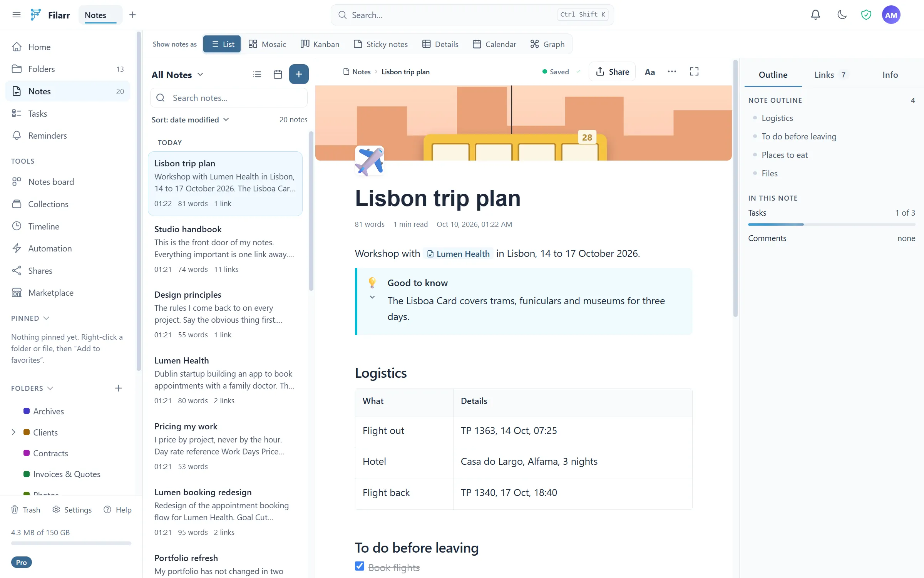The width and height of the screenshot is (924, 578).
Task: Switch notes view to Graph
Action: [x=547, y=44]
